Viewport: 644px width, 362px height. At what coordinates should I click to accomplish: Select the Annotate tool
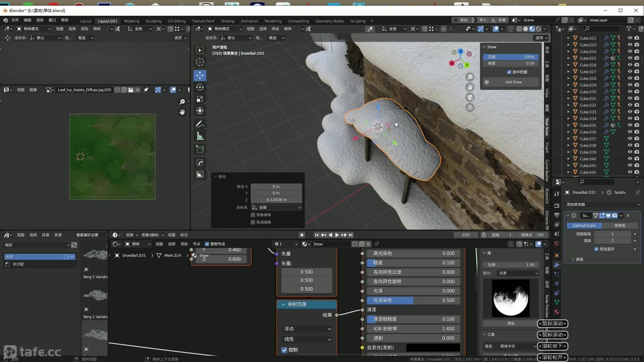coord(200,124)
